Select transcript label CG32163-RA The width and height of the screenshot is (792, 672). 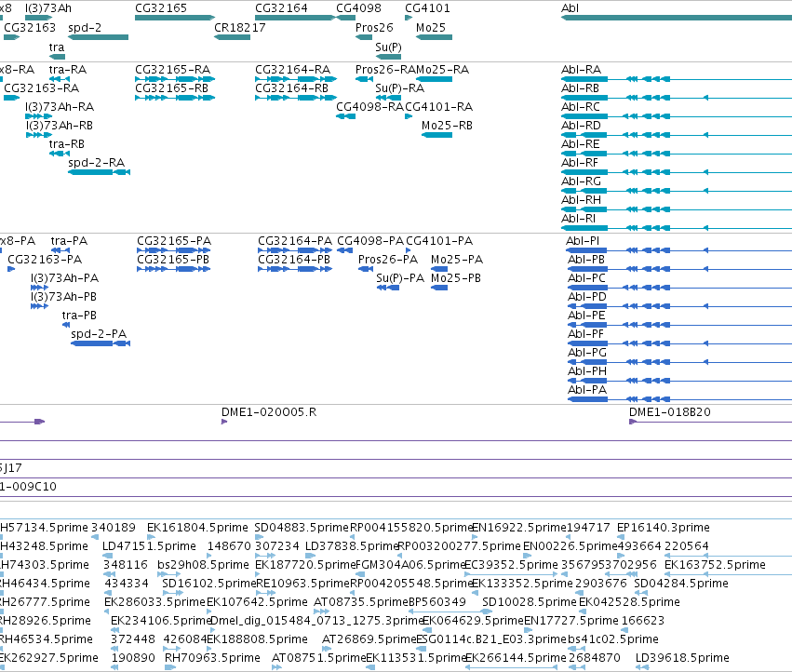pyautogui.click(x=42, y=87)
